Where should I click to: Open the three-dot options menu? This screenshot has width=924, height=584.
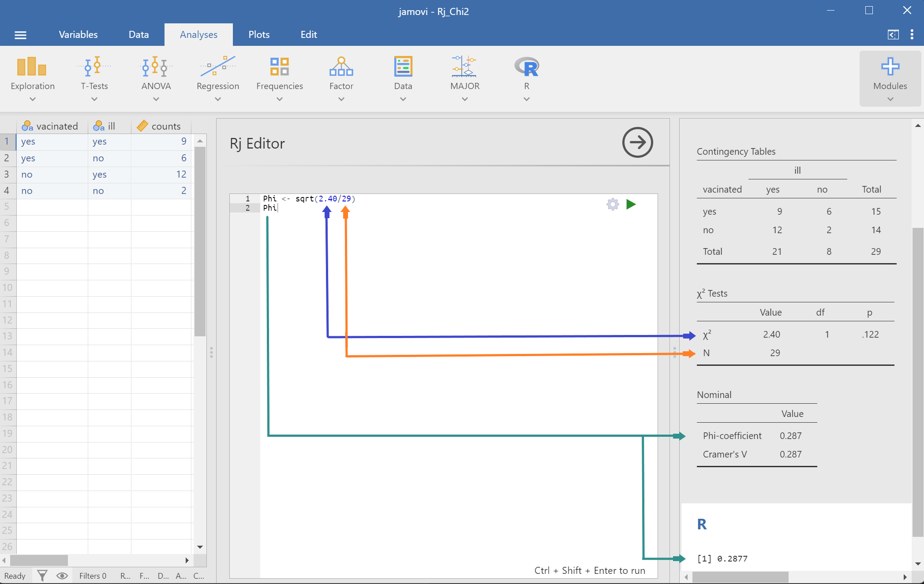912,35
